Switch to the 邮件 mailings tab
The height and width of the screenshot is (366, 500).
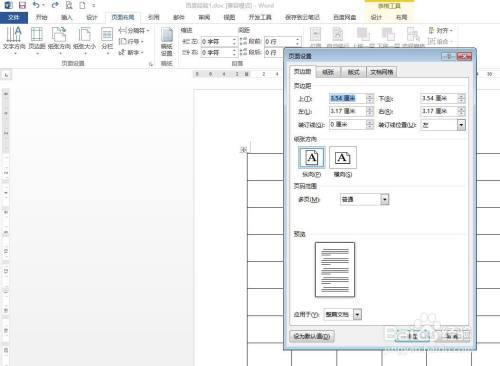point(179,17)
